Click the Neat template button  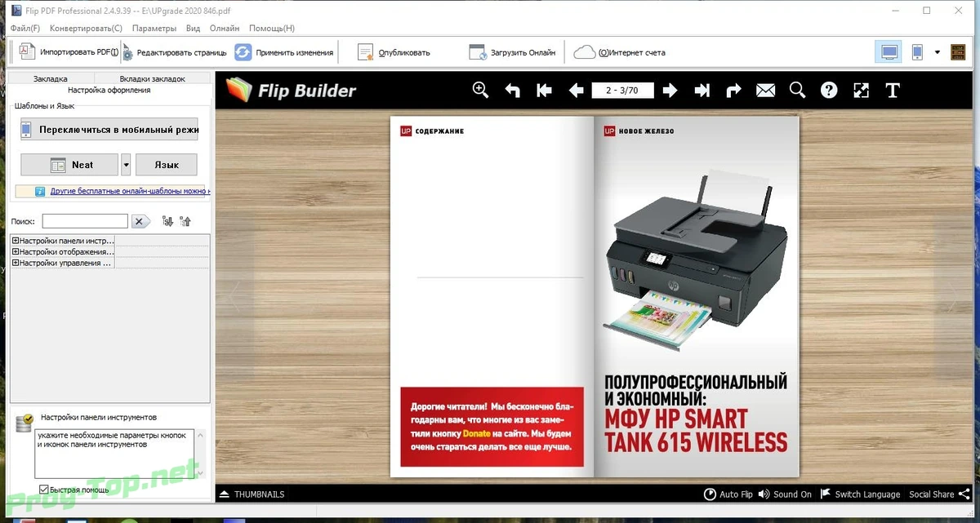point(70,165)
